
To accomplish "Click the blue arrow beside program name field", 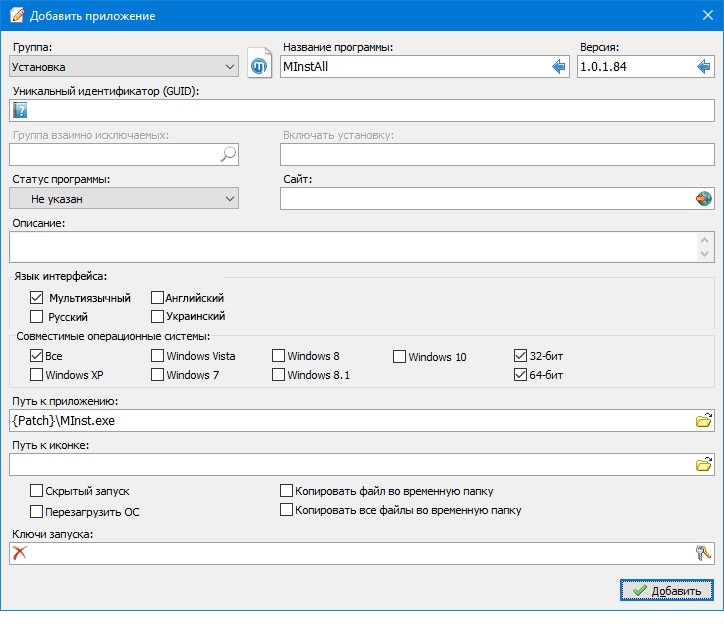I will tap(559, 67).
